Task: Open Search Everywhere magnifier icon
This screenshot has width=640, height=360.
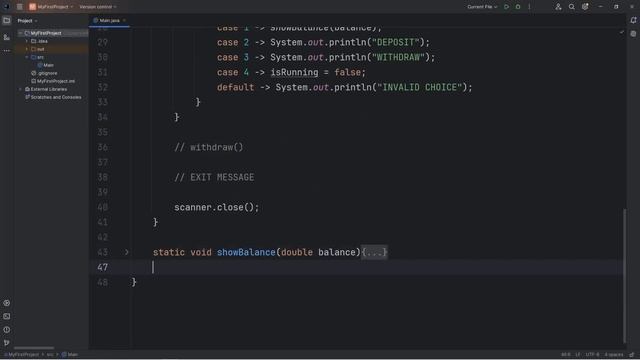Action: coord(571,7)
